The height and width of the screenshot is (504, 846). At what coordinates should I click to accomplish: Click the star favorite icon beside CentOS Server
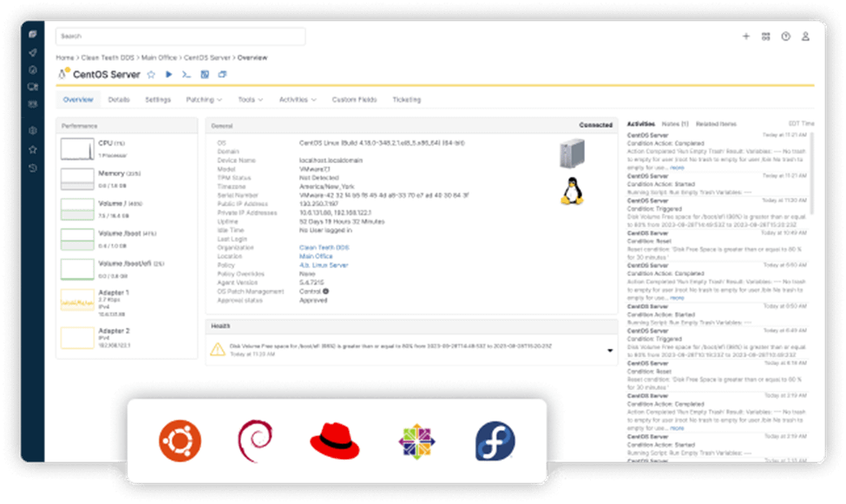click(x=151, y=75)
